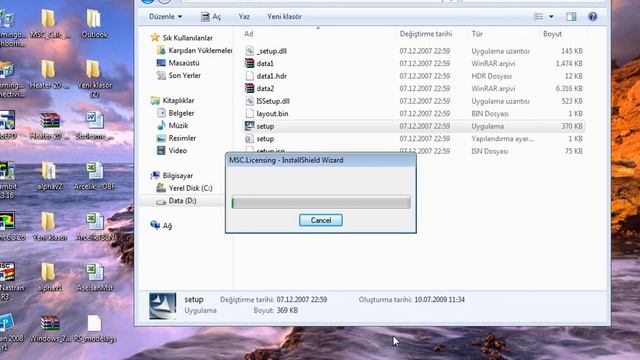Toggle the preview pane icon

click(x=571, y=16)
